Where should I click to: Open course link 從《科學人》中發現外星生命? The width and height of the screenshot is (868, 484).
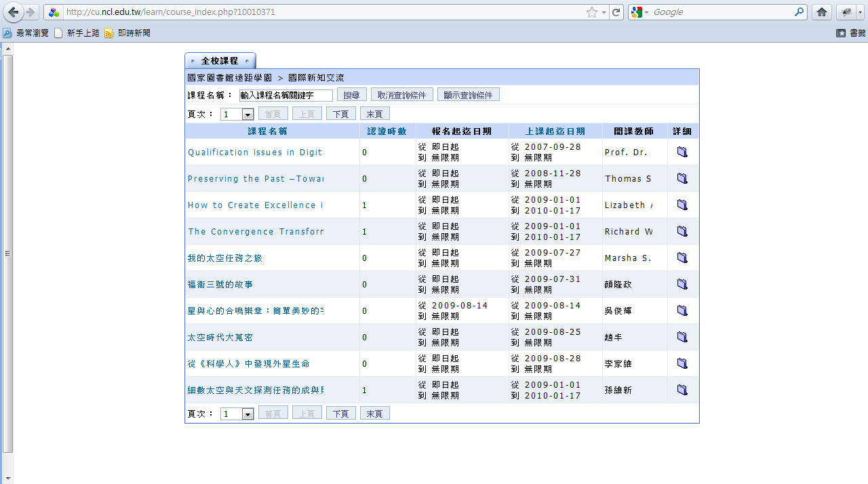coord(248,364)
